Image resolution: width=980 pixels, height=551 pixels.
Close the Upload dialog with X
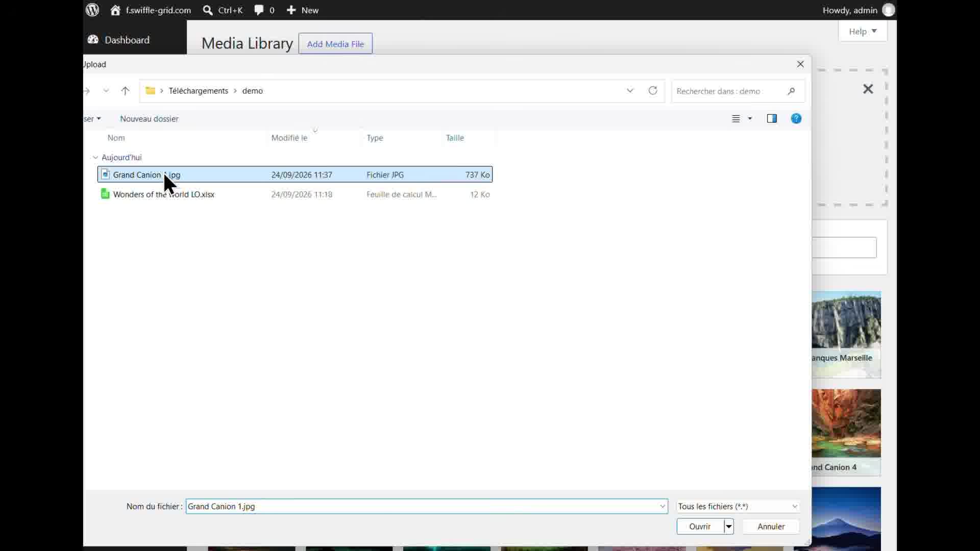tap(800, 64)
